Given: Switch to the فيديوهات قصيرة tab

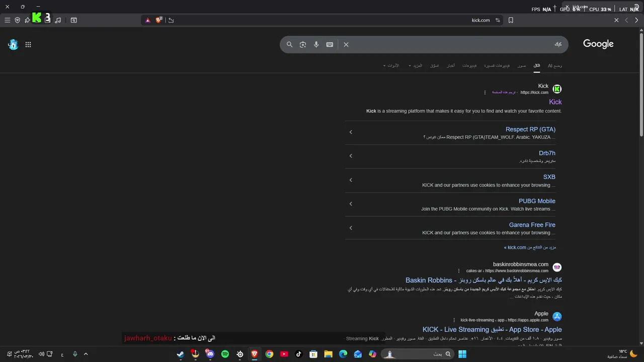Looking at the screenshot, I should point(497,65).
